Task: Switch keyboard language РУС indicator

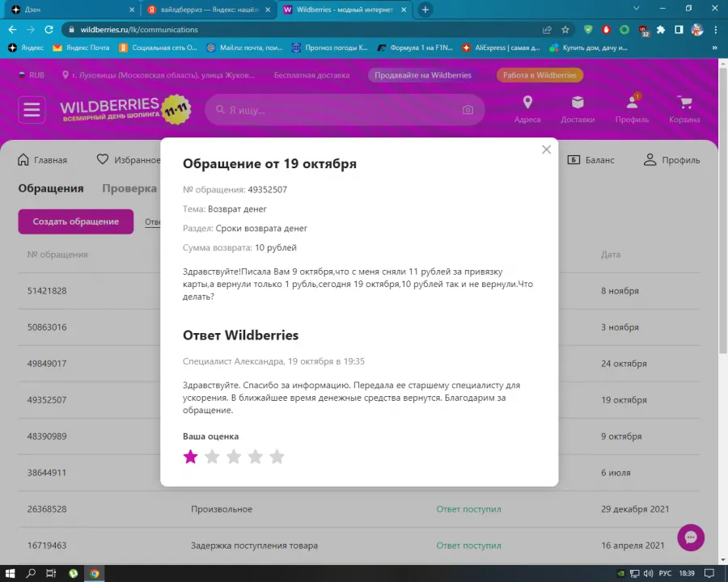Action: pos(665,574)
